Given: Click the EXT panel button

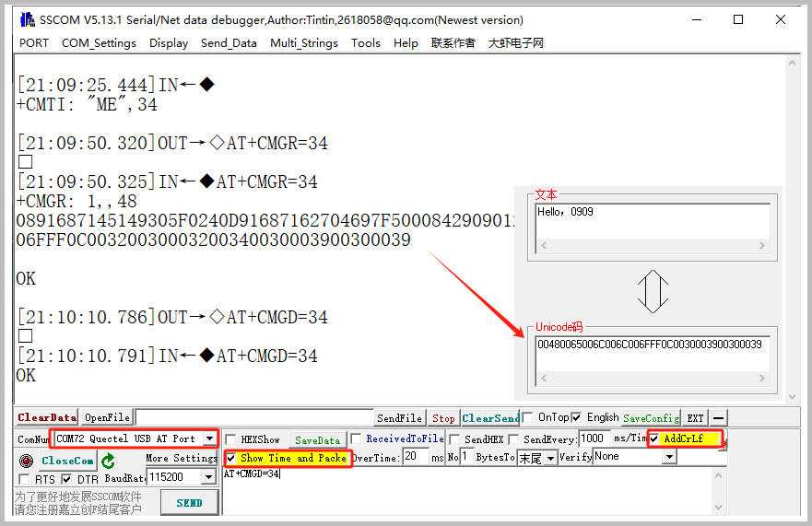Looking at the screenshot, I should [x=695, y=418].
